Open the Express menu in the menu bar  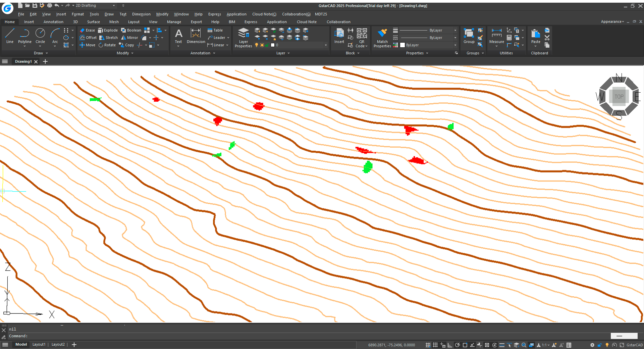tap(214, 14)
